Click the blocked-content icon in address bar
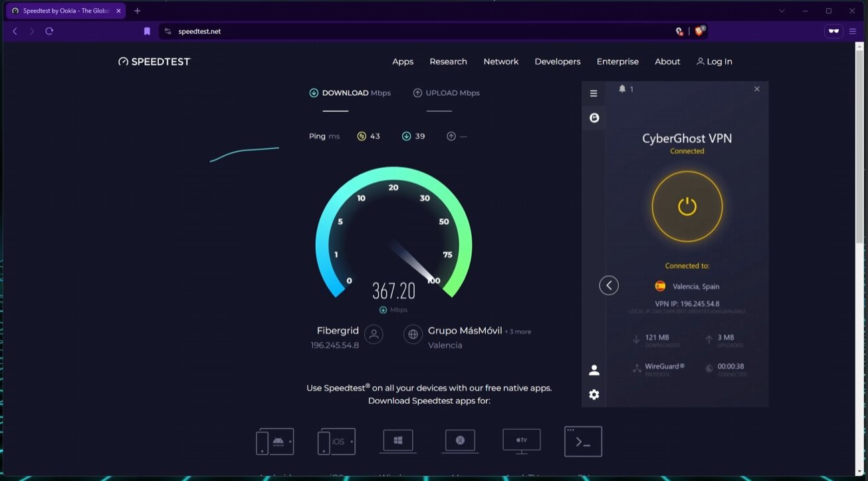868x481 pixels. coord(679,31)
